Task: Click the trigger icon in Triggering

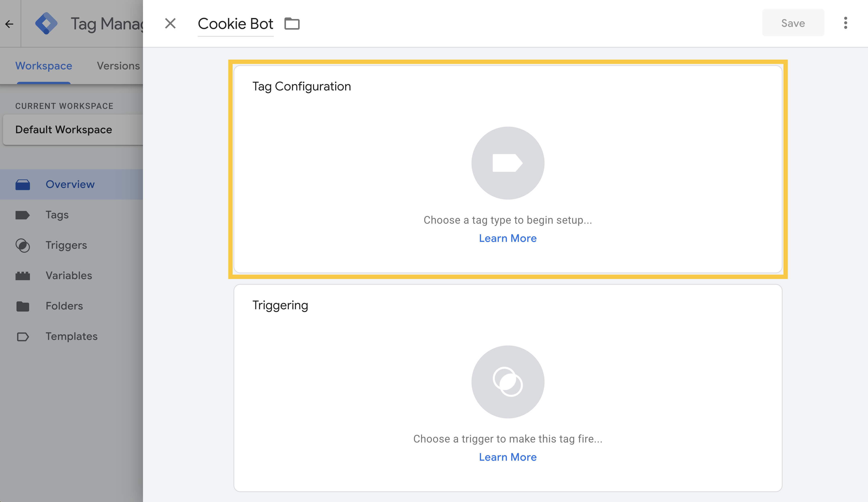Action: (x=508, y=382)
